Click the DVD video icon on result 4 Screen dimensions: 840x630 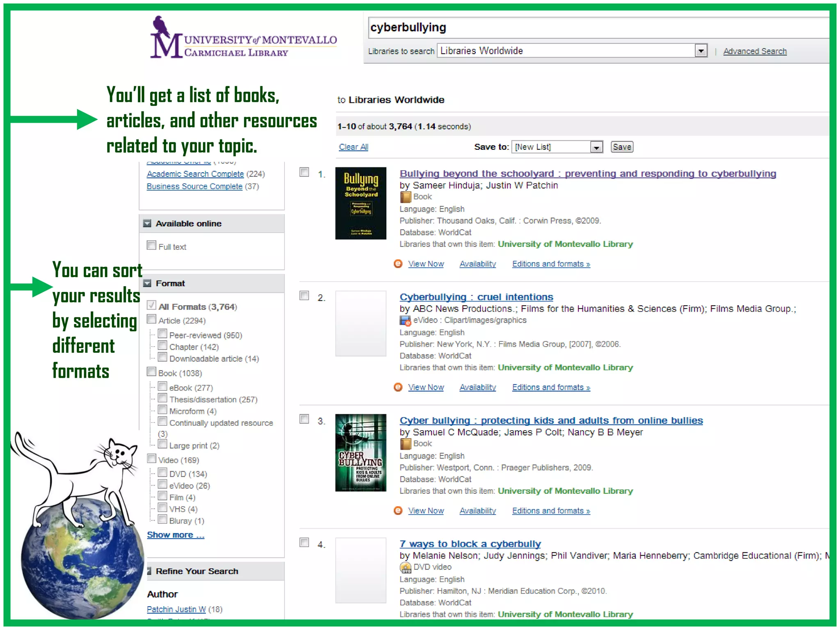click(x=405, y=568)
